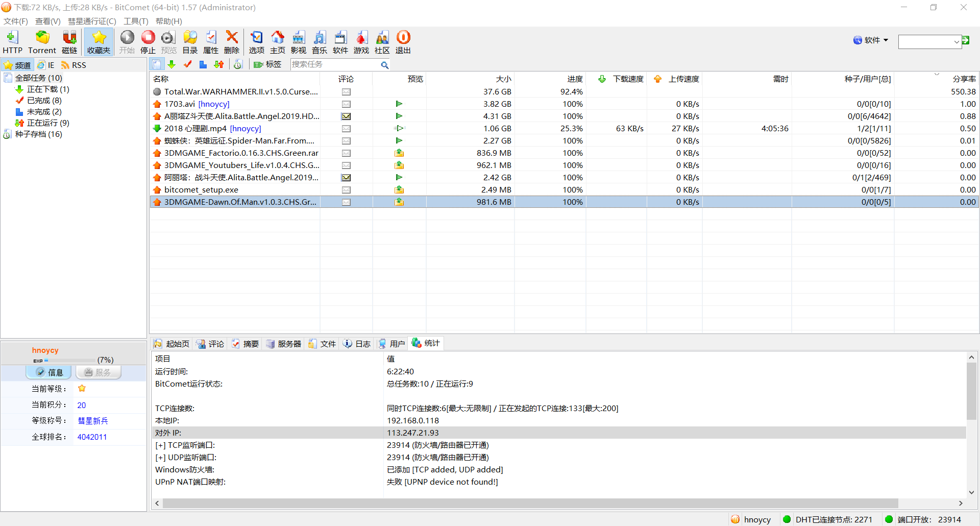The width and height of the screenshot is (980, 526).
Task: Click the horizontal scrollbar in stats panel
Action: [x=531, y=504]
